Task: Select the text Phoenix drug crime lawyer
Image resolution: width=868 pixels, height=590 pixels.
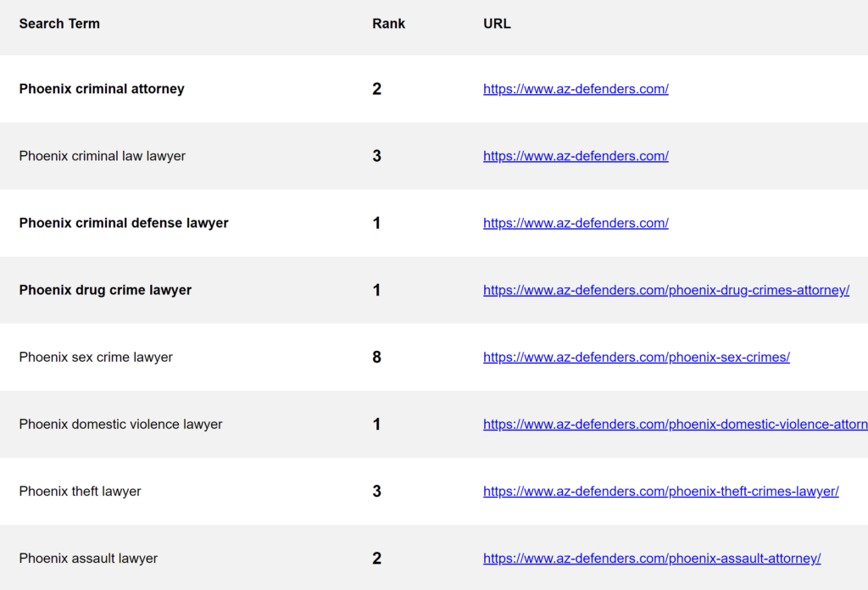Action: [x=105, y=290]
